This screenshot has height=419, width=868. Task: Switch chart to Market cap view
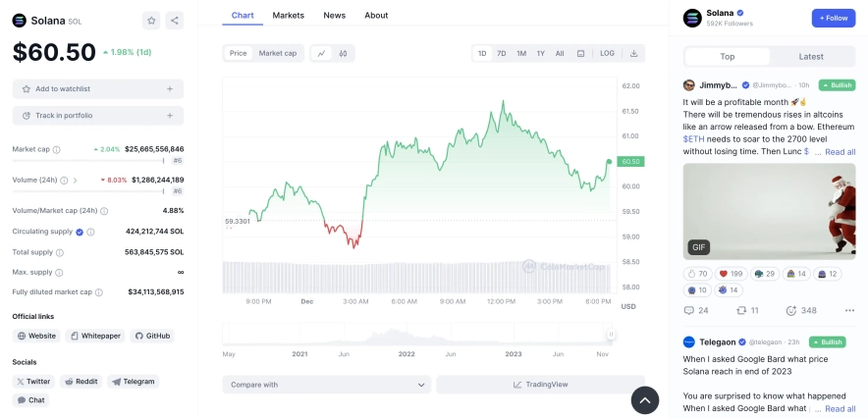(277, 53)
